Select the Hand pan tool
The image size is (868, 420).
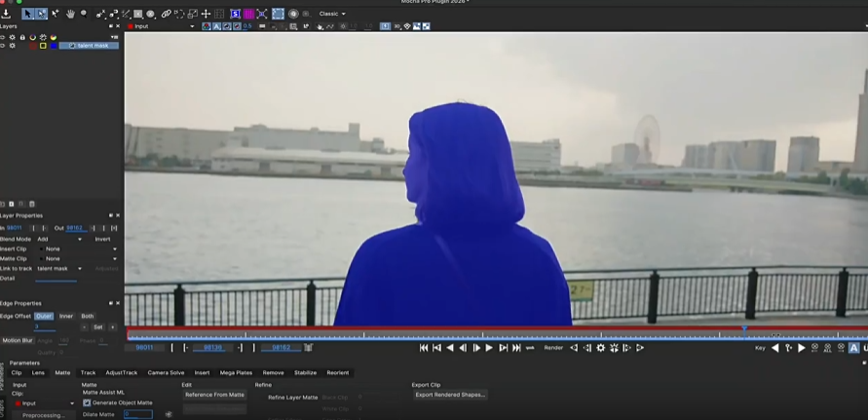70,14
